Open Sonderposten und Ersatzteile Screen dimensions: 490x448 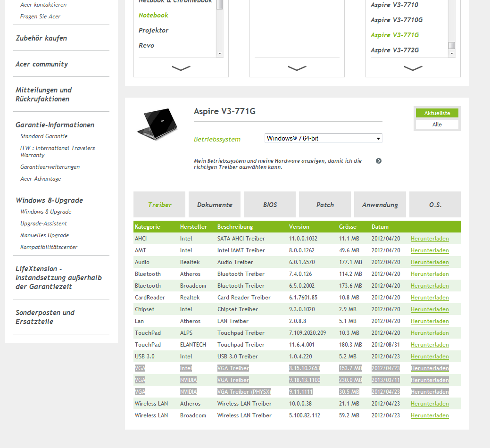coord(45,317)
